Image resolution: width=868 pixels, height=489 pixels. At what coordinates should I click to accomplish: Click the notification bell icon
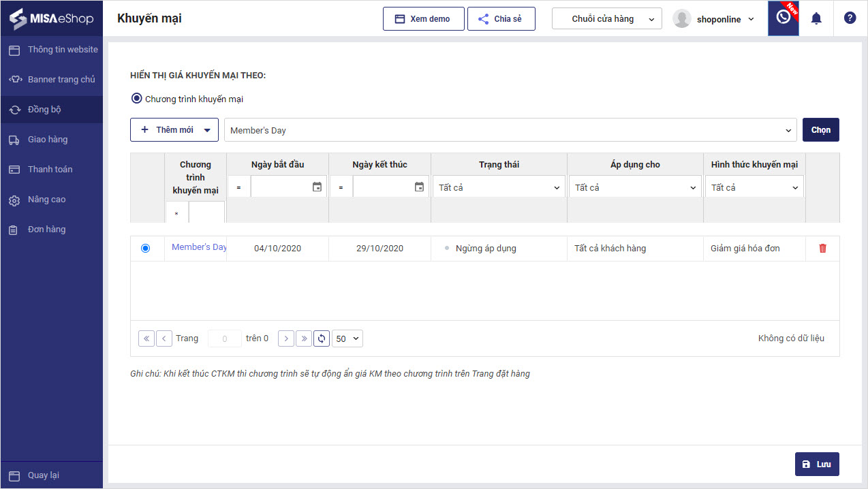(816, 18)
